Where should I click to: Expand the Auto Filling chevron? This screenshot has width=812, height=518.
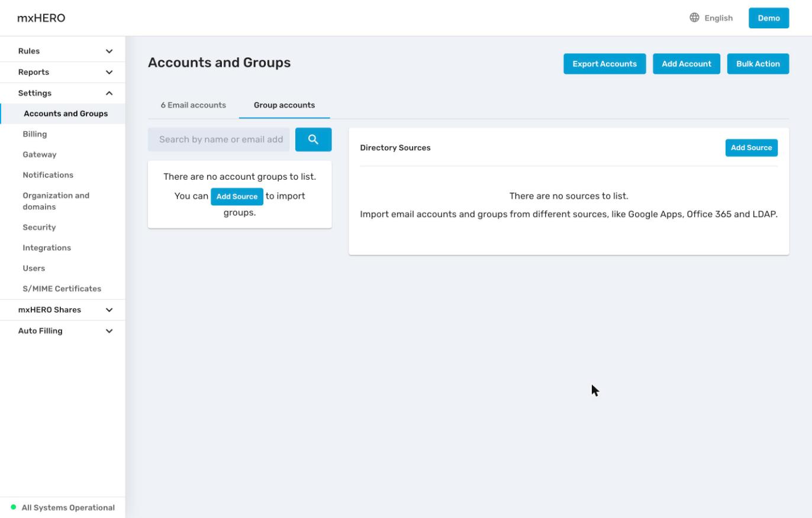109,331
